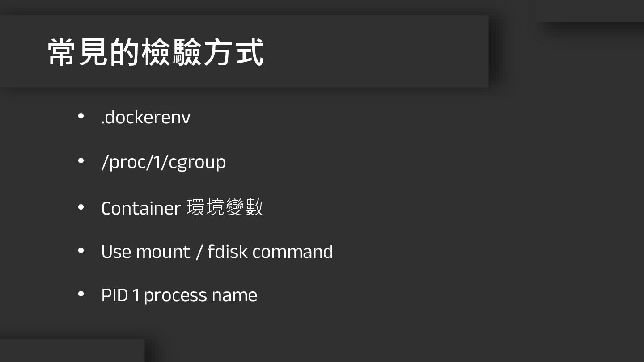Image resolution: width=644 pixels, height=362 pixels.
Task: Click the bullet dot before PID 1
Action: point(81,294)
